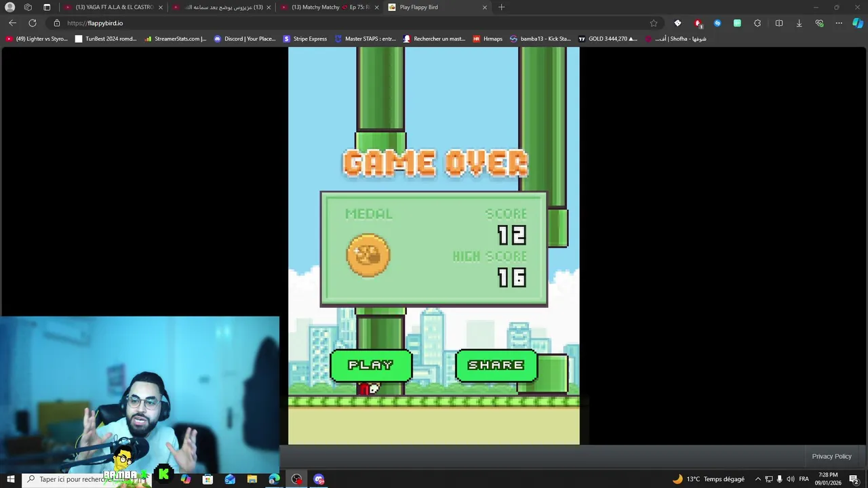Image resolution: width=868 pixels, height=488 pixels.
Task: Go back with the browser back arrow
Action: tap(12, 23)
